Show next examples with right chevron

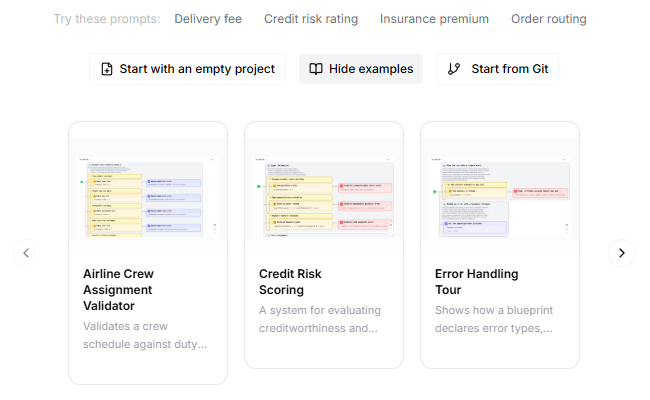[622, 253]
